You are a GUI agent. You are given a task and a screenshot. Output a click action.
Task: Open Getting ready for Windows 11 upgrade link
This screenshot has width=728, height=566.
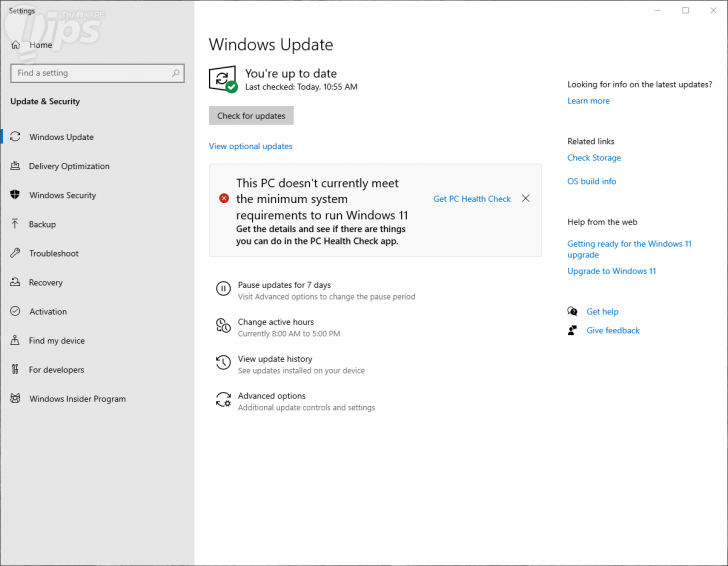point(629,249)
